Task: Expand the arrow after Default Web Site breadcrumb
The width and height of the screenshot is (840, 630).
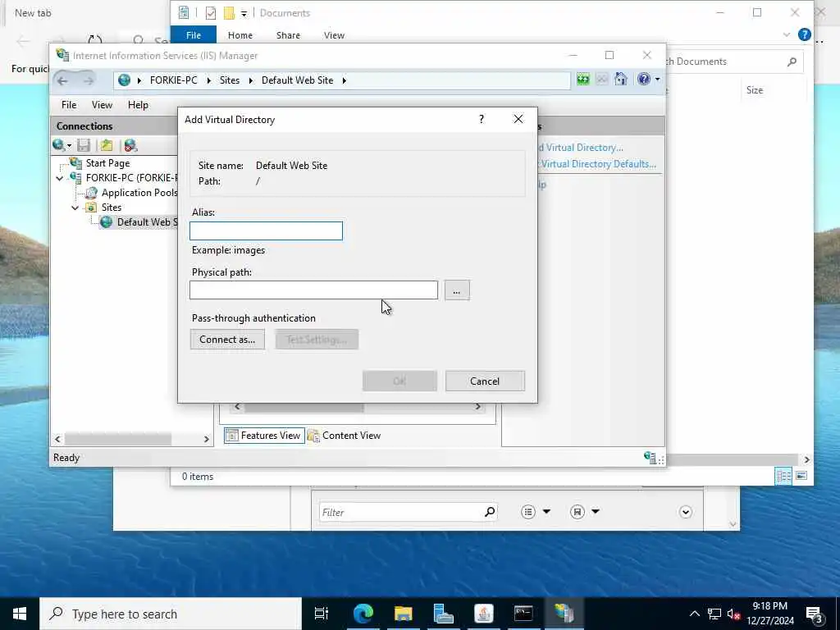Action: pos(344,80)
